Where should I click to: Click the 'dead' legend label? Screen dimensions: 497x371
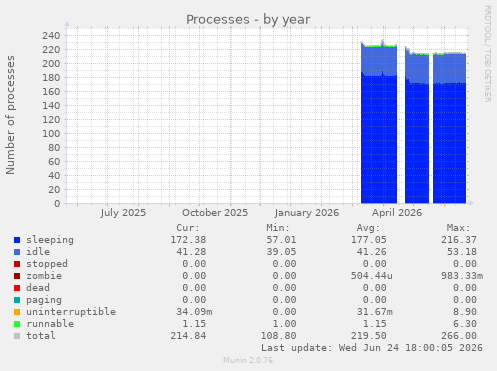pyautogui.click(x=38, y=288)
